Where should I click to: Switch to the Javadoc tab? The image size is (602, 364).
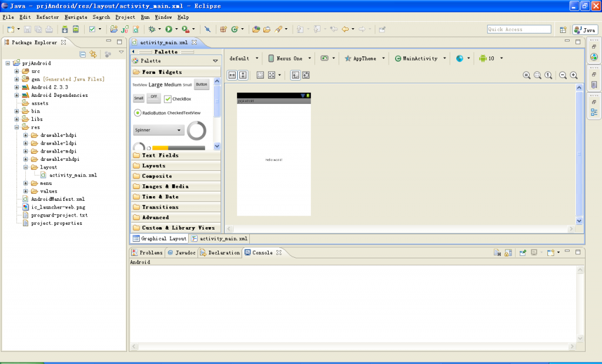coord(181,253)
